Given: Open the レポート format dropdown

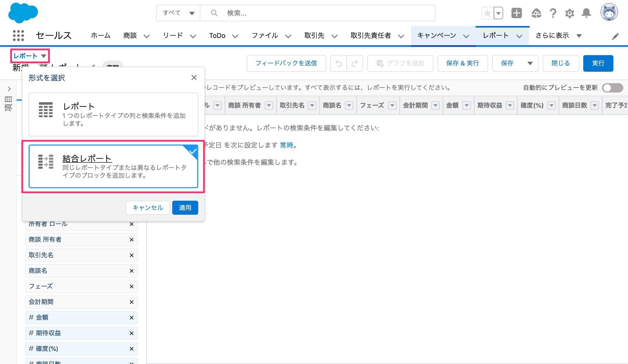Looking at the screenshot, I should coord(30,56).
